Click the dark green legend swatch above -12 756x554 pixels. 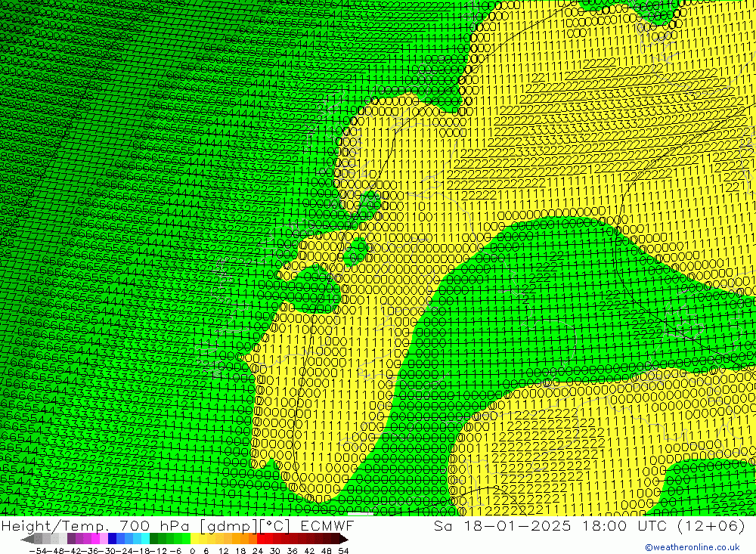pyautogui.click(x=153, y=539)
